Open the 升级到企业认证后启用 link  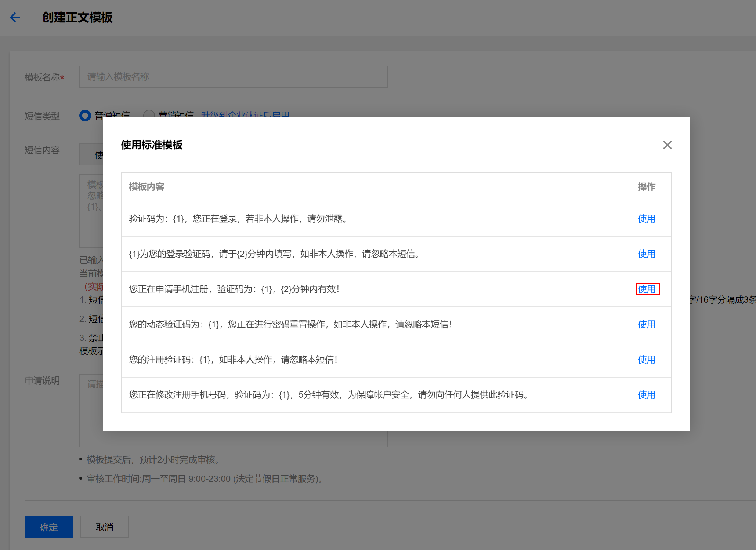pos(245,115)
